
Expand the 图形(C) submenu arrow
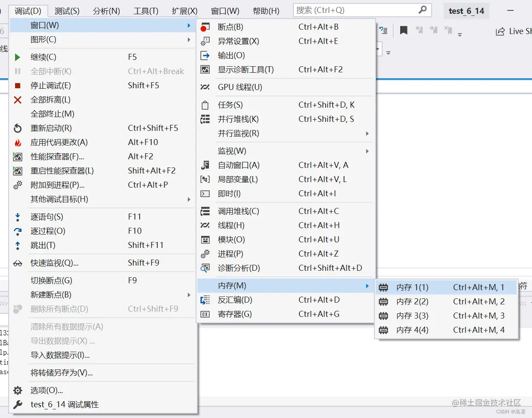click(x=189, y=40)
